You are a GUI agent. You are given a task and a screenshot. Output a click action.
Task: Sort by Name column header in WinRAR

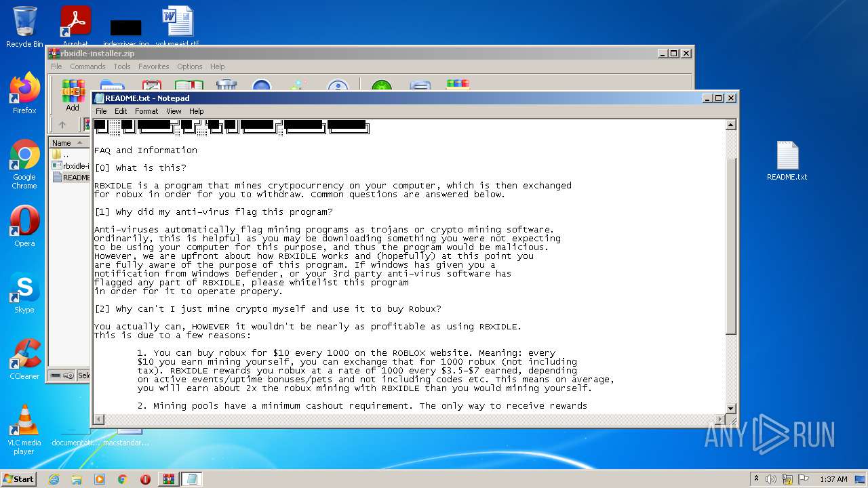pyautogui.click(x=69, y=143)
